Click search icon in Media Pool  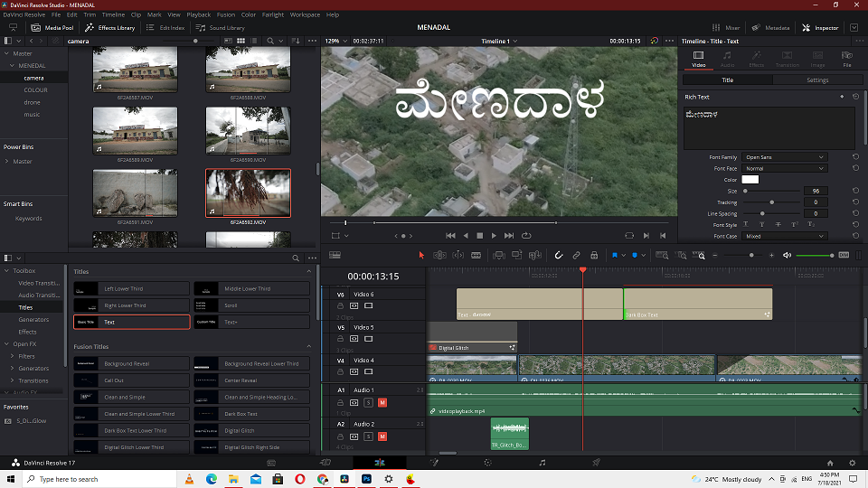(x=270, y=41)
